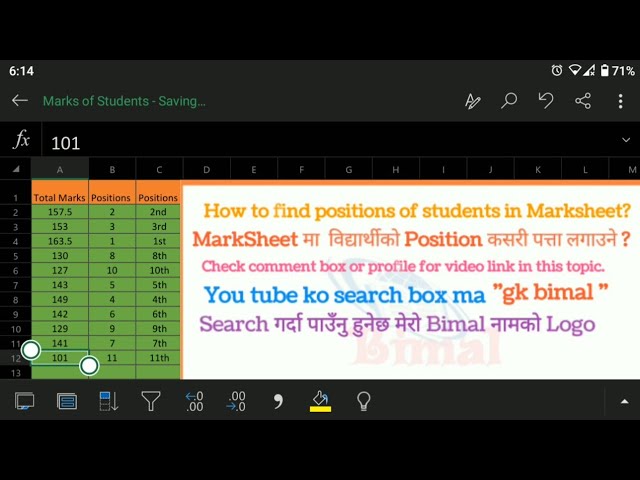This screenshot has height=480, width=640.
Task: Tap the card view icon in bottom toolbar
Action: [x=67, y=401]
